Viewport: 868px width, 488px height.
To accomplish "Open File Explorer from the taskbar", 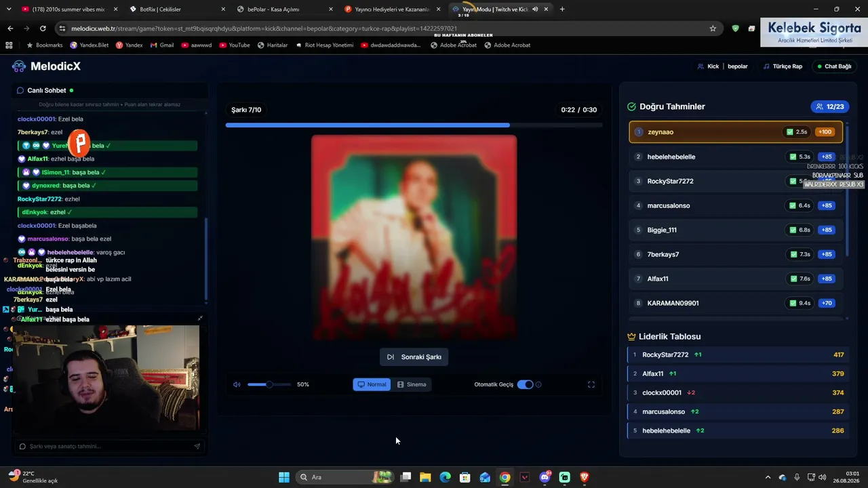I will [x=425, y=477].
